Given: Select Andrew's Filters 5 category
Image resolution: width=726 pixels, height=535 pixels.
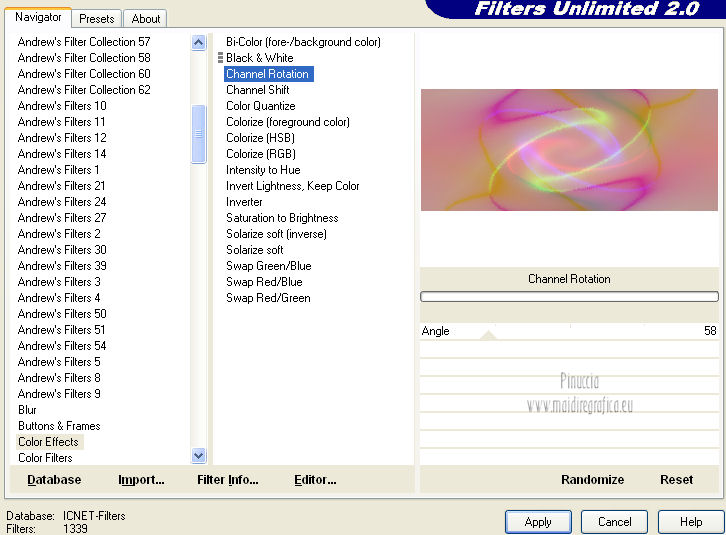Looking at the screenshot, I should pyautogui.click(x=59, y=362).
